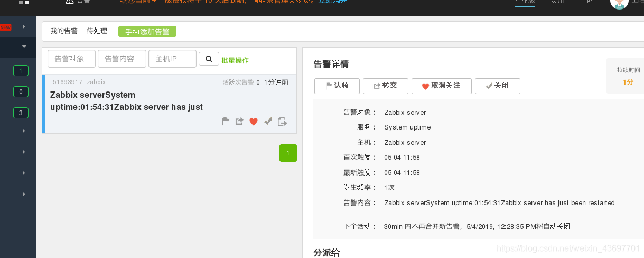Click the 持续时间 value 1分

coord(628,82)
